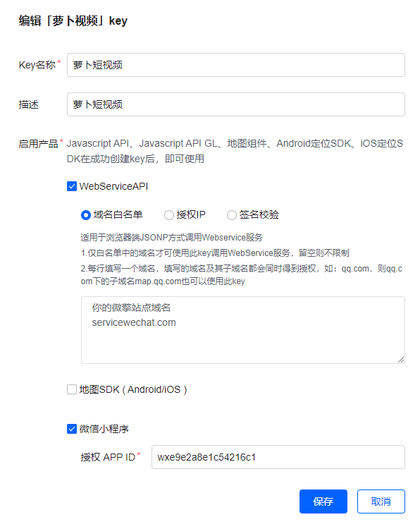The height and width of the screenshot is (529, 420).
Task: Toggle the 微信小程序 checkbox
Action: 72,429
